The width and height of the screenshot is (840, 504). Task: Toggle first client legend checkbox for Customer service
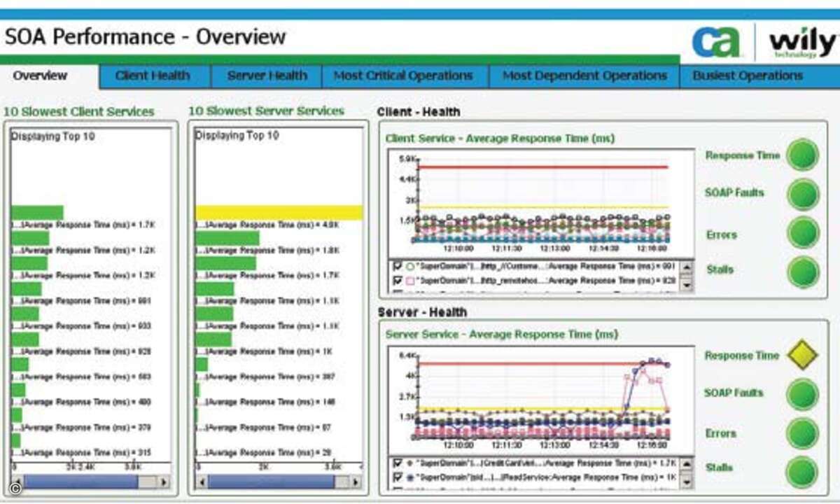pyautogui.click(x=398, y=267)
